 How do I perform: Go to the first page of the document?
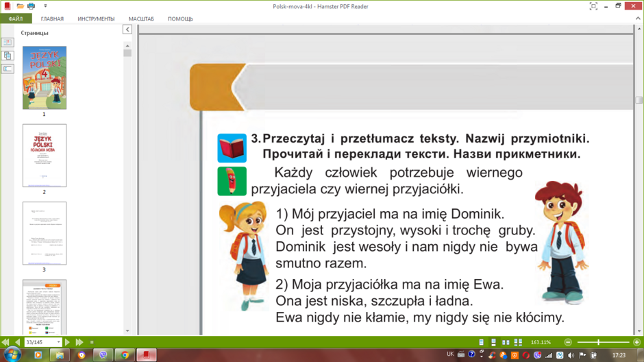pos(5,342)
